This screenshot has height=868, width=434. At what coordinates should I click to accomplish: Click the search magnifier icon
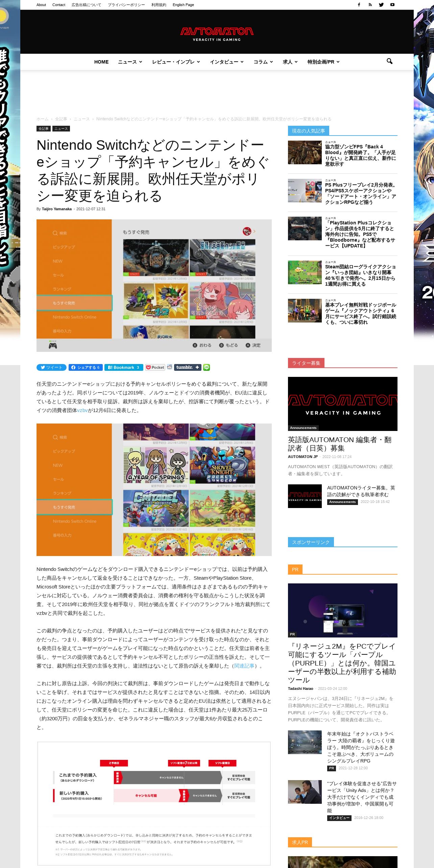pyautogui.click(x=389, y=61)
